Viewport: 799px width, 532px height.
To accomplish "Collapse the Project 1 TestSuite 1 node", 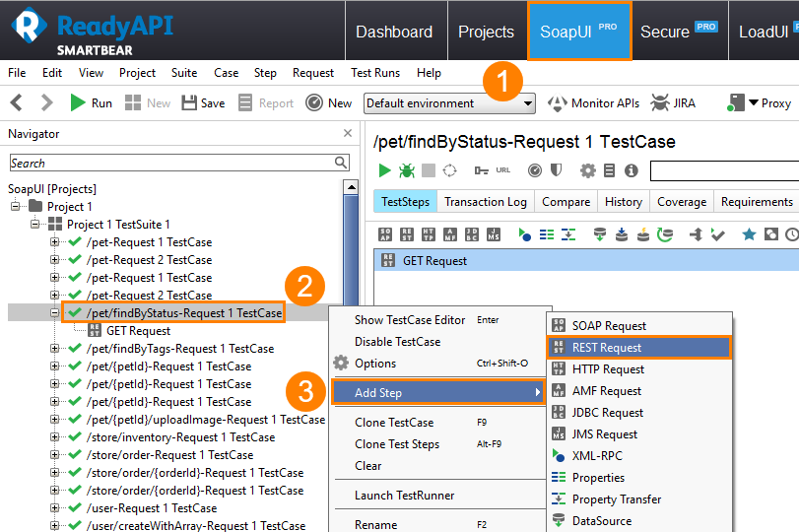I will pyautogui.click(x=34, y=225).
